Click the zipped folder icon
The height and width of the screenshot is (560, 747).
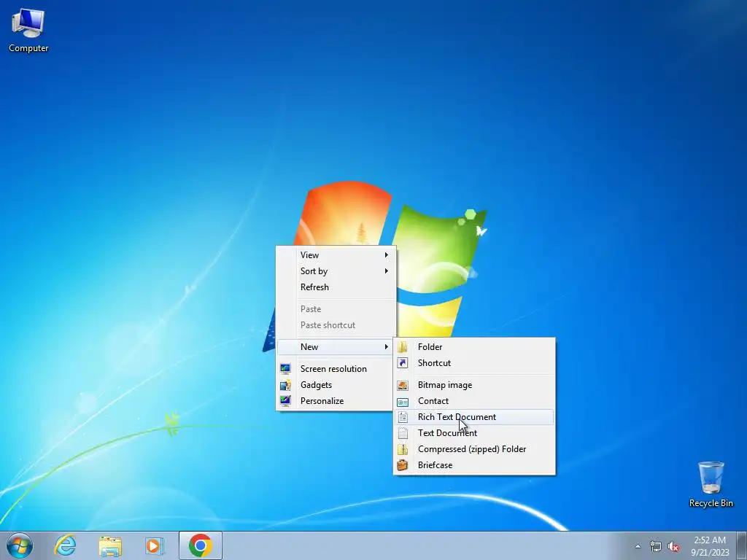(403, 449)
